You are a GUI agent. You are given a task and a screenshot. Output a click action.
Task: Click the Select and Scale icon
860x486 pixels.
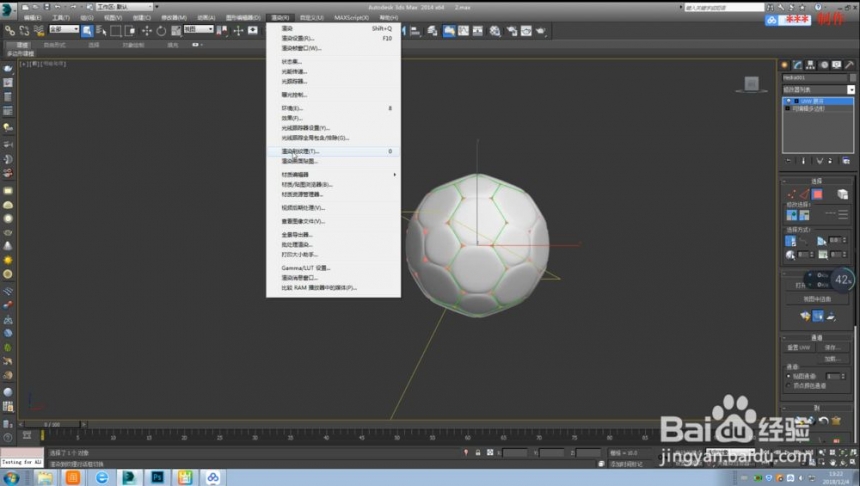(176, 31)
